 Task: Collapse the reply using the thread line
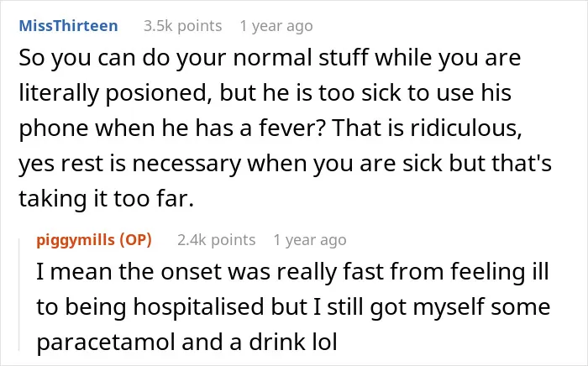tap(19, 295)
